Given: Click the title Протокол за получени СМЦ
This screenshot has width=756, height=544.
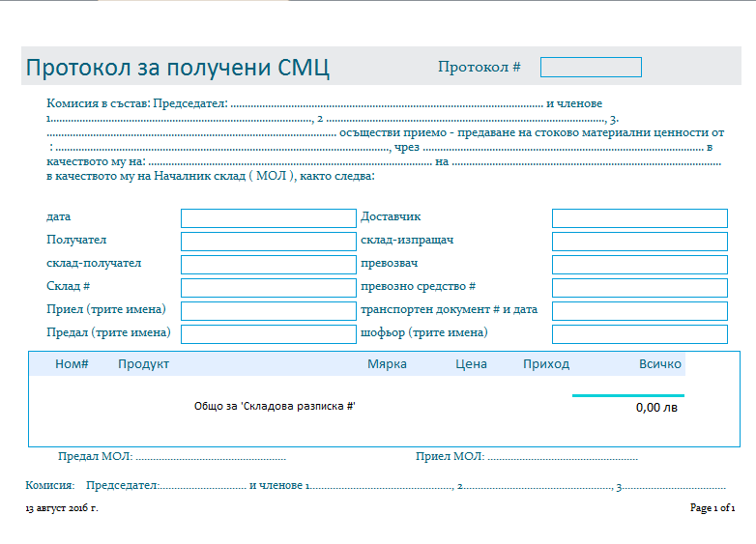Looking at the screenshot, I should click(x=178, y=68).
